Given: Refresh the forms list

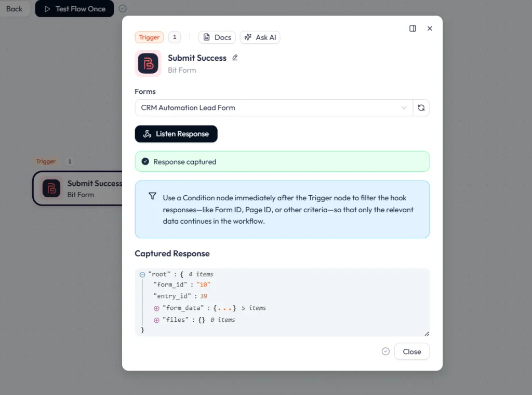Looking at the screenshot, I should point(421,108).
